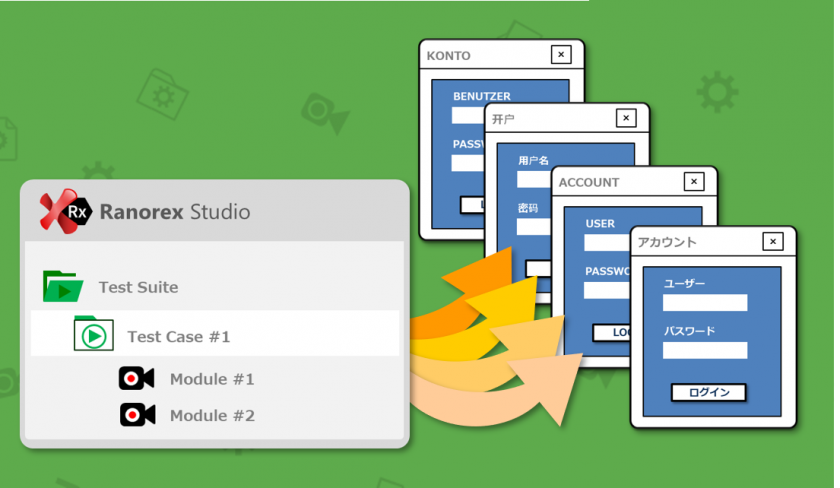Screen dimensions: 840x488
Task: Click the Test Case #1 play folder icon
Action: [x=93, y=334]
